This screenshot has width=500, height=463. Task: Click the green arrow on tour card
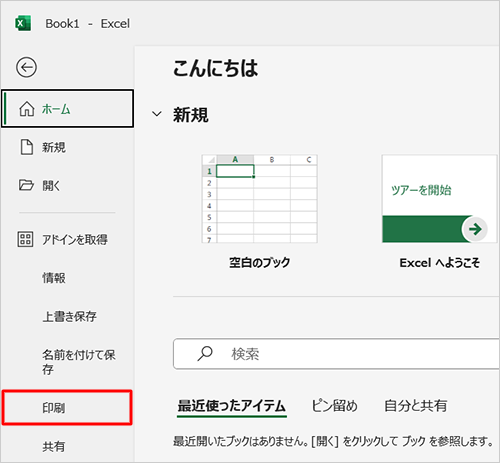(x=475, y=229)
